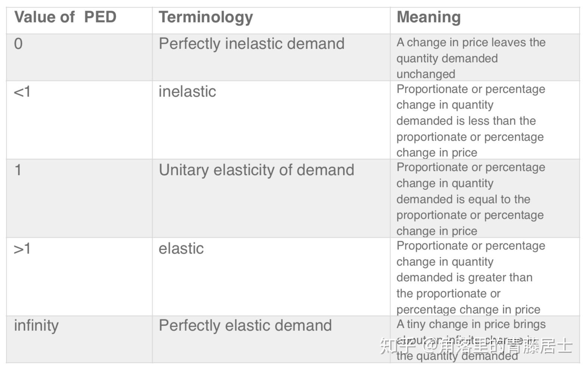This screenshot has height=370, width=588.
Task: Click the "A tiny change in price" text
Action: 471,324
